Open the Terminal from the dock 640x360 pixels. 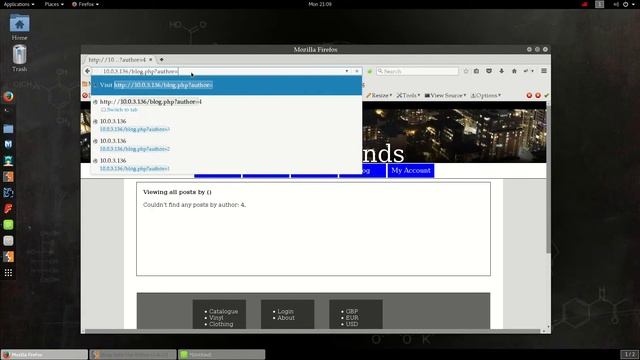(8, 113)
